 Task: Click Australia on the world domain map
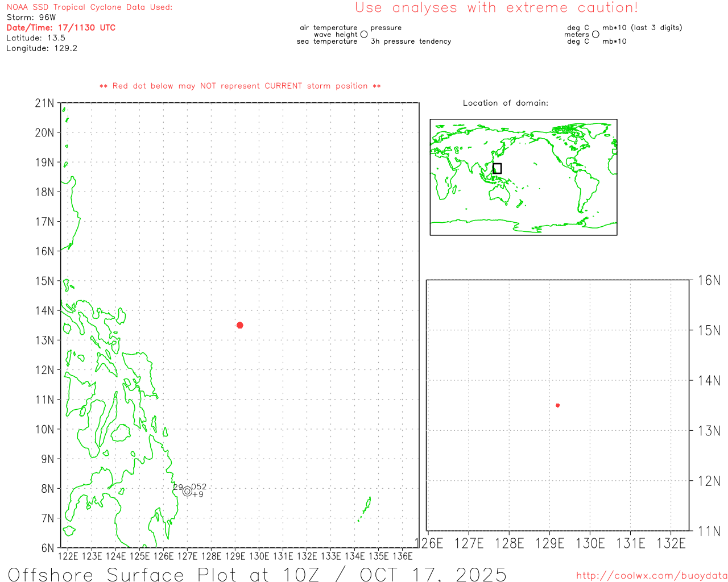pos(500,193)
